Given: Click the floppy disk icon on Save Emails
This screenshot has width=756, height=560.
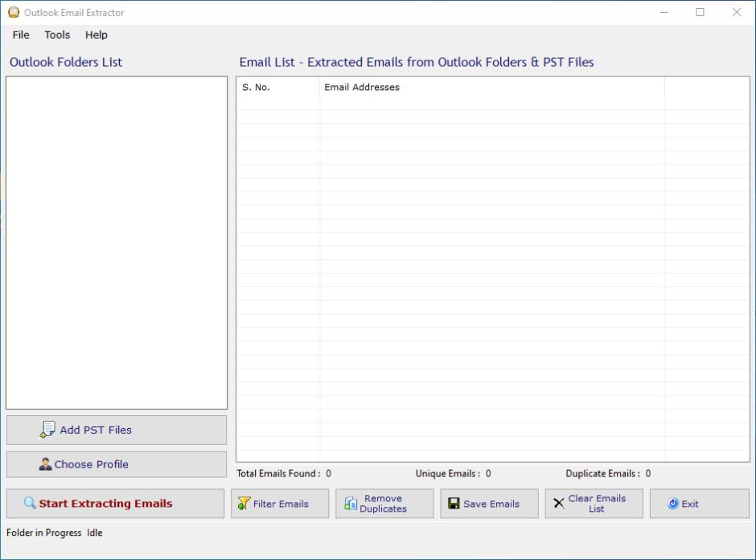Looking at the screenshot, I should pos(454,504).
